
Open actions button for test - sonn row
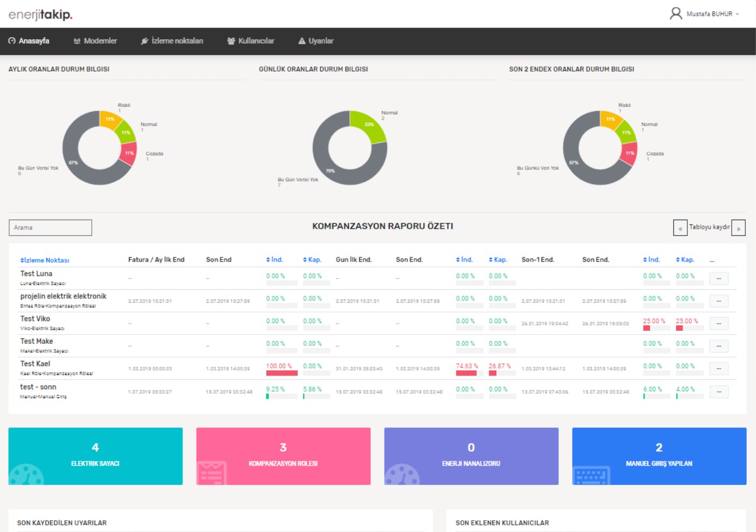[x=719, y=392]
